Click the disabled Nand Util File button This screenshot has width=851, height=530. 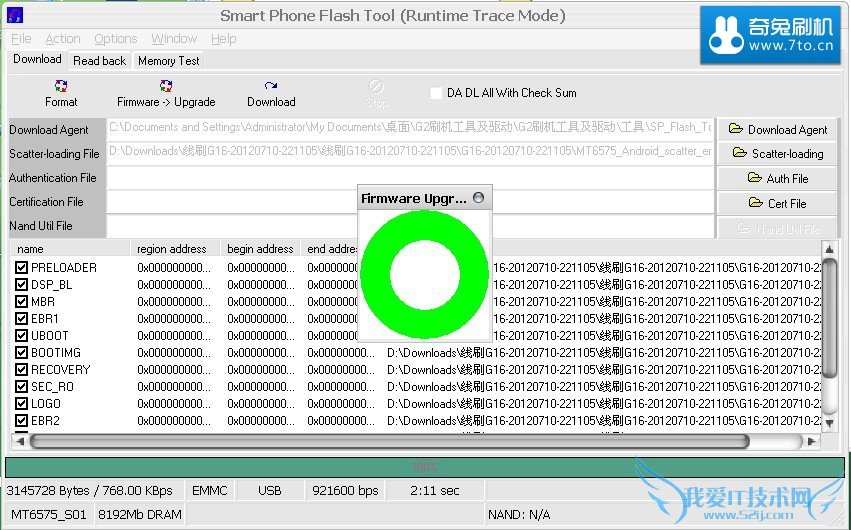point(777,229)
